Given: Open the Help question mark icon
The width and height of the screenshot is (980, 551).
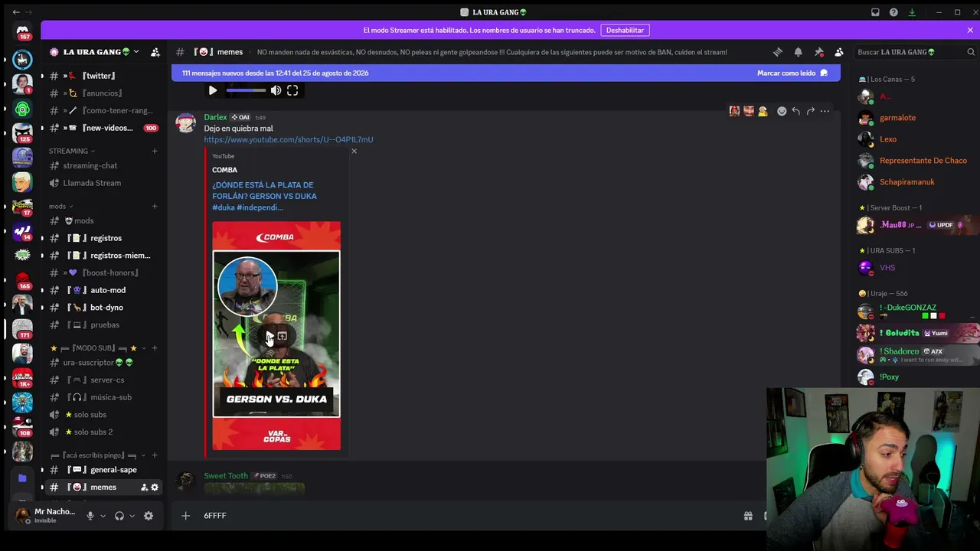Looking at the screenshot, I should pos(893,12).
